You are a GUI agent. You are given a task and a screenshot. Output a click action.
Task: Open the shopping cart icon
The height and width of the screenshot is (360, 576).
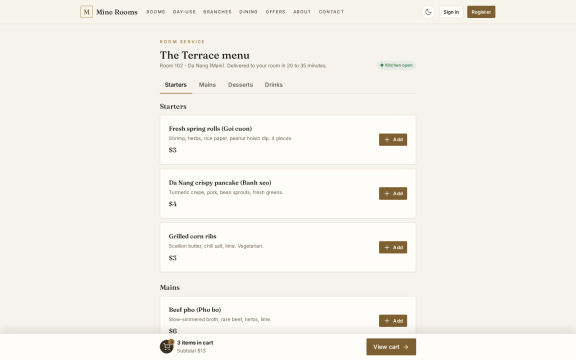click(166, 347)
